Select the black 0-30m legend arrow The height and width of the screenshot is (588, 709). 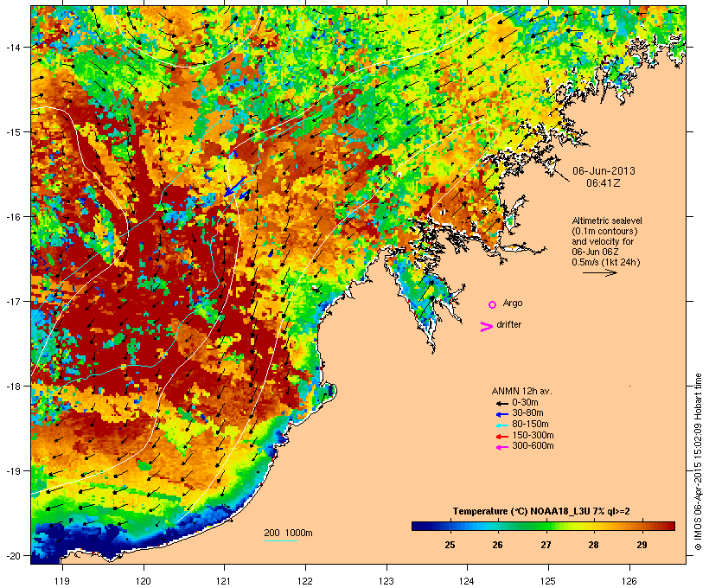501,403
